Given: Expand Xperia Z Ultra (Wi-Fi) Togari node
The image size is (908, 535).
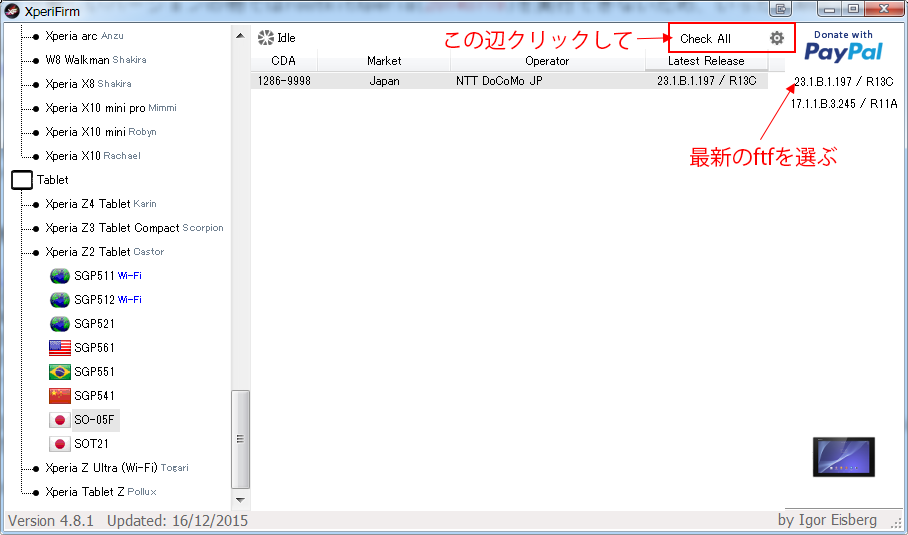Looking at the screenshot, I should 116,468.
